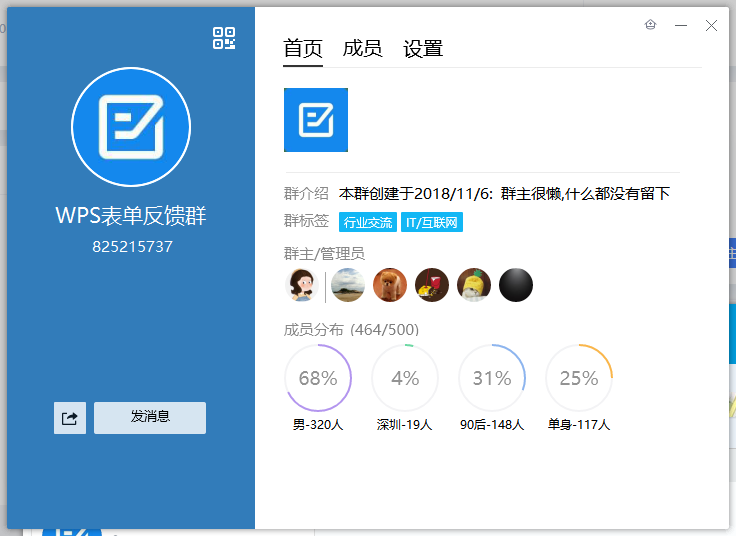Click the 深圳-19人 label
The image size is (736, 536).
(x=404, y=425)
